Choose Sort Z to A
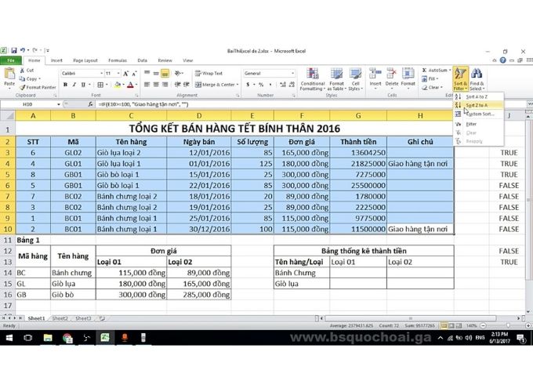 click(x=477, y=105)
